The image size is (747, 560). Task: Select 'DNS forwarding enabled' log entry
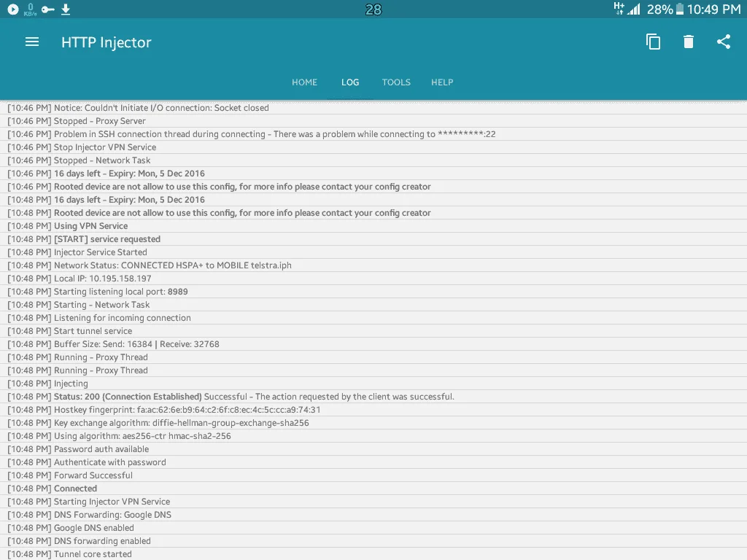pos(373,540)
